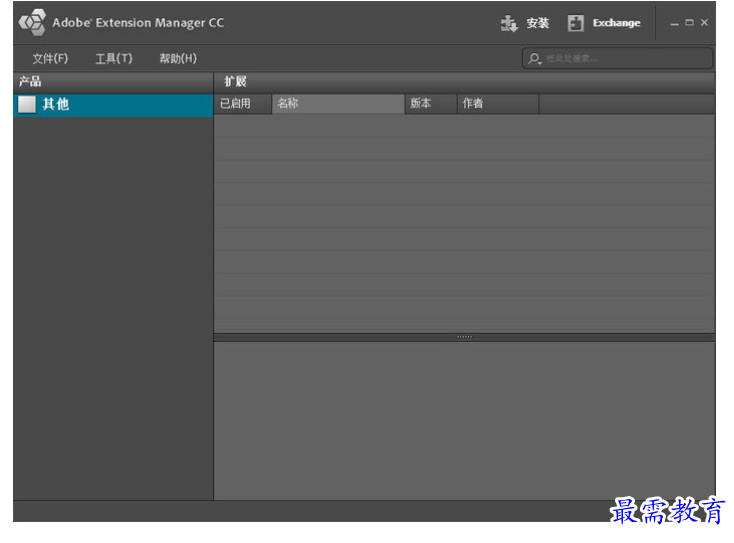Click the 产品 panel header
Image resolution: width=734 pixels, height=543 pixels.
pyautogui.click(x=113, y=82)
